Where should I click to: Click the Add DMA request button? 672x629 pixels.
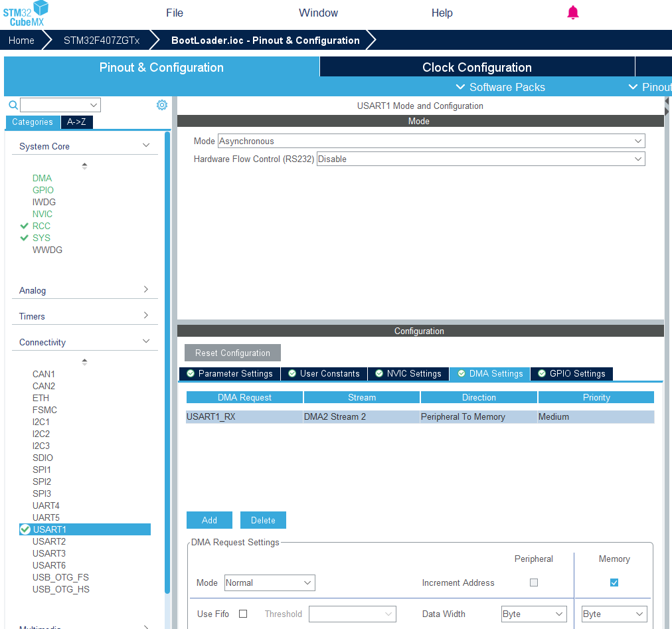click(209, 520)
